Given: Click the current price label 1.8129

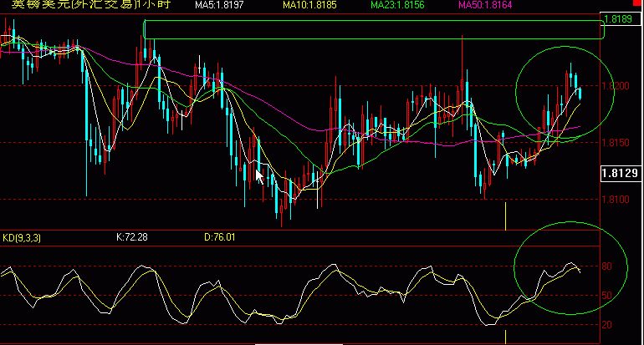Looking at the screenshot, I should (x=621, y=173).
